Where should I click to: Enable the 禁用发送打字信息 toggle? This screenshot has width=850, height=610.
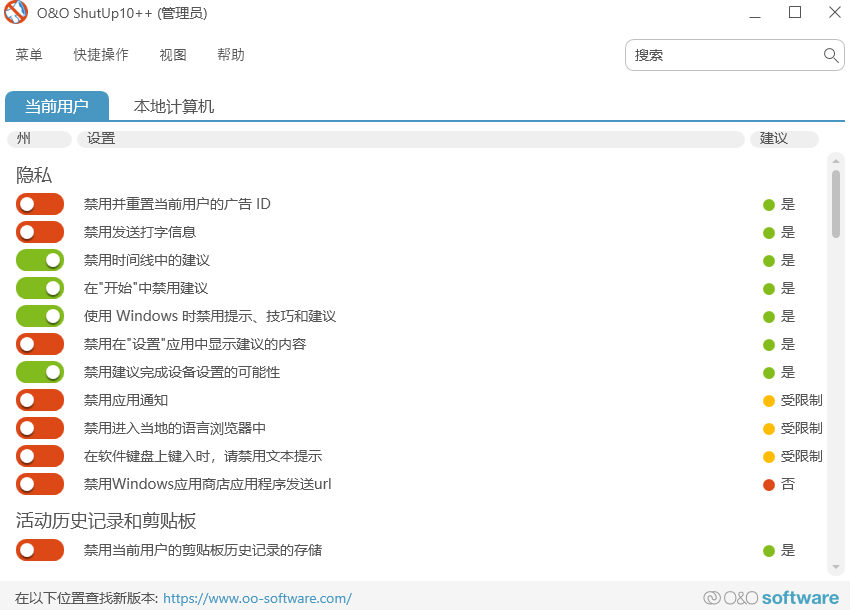point(39,232)
